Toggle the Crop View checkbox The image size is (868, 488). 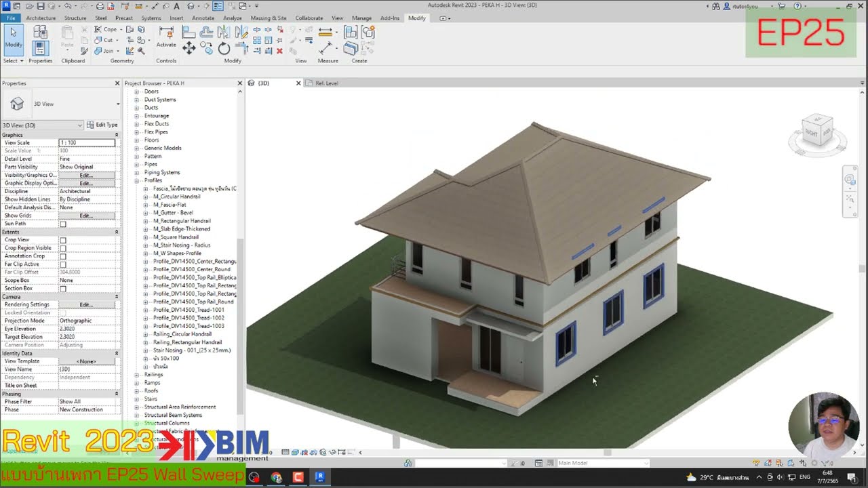pos(63,240)
